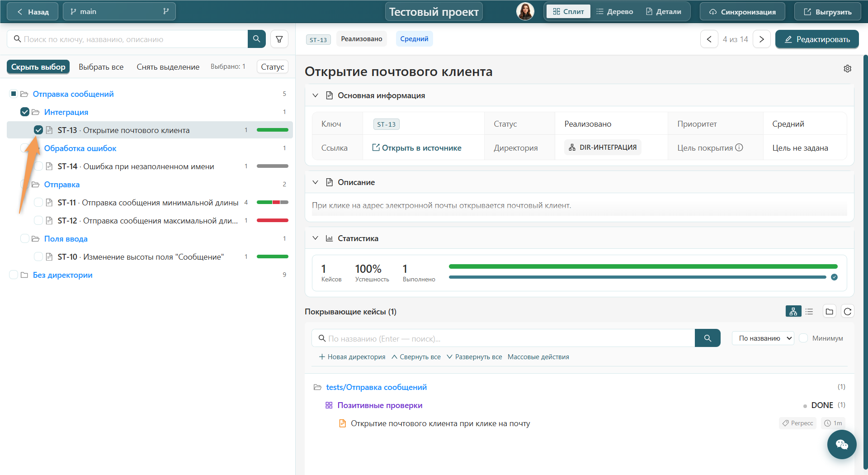Image resolution: width=868 pixels, height=475 pixels.
Task: Open the main branch selector
Action: pyautogui.click(x=119, y=12)
